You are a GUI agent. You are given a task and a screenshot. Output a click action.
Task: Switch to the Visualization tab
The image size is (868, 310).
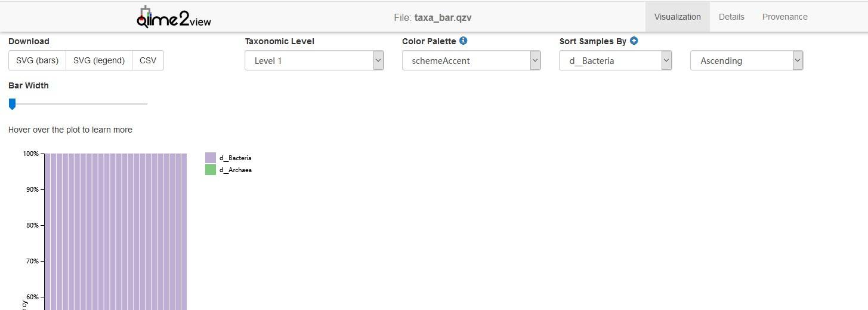(677, 17)
